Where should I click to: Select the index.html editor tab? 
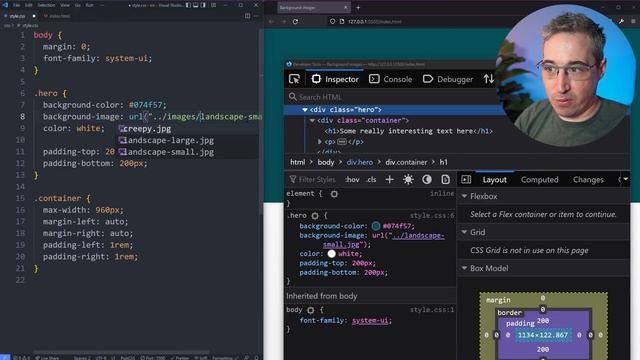tap(57, 16)
